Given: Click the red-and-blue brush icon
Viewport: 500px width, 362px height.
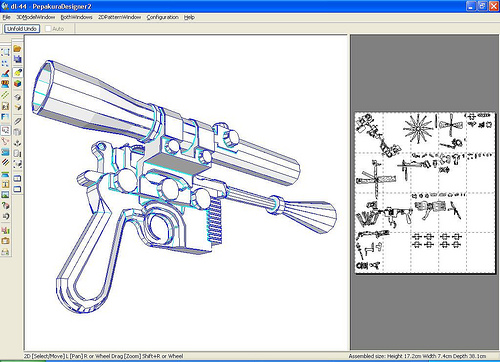Looking at the screenshot, I should click(x=5, y=73).
